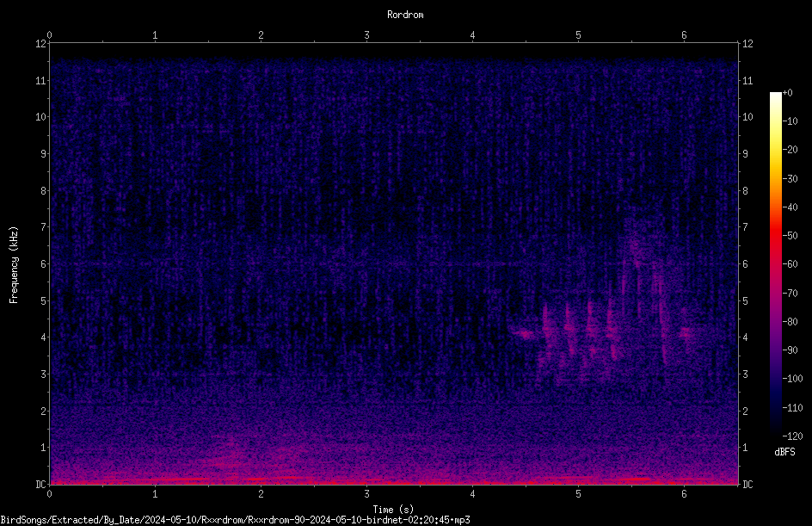The width and height of the screenshot is (812, 526).
Task: Click the bright 4 kHz bird call blob
Action: (x=526, y=335)
